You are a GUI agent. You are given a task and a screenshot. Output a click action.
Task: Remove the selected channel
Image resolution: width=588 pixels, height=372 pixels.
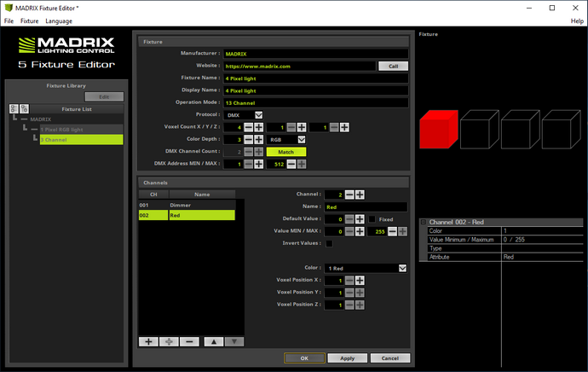[189, 341]
